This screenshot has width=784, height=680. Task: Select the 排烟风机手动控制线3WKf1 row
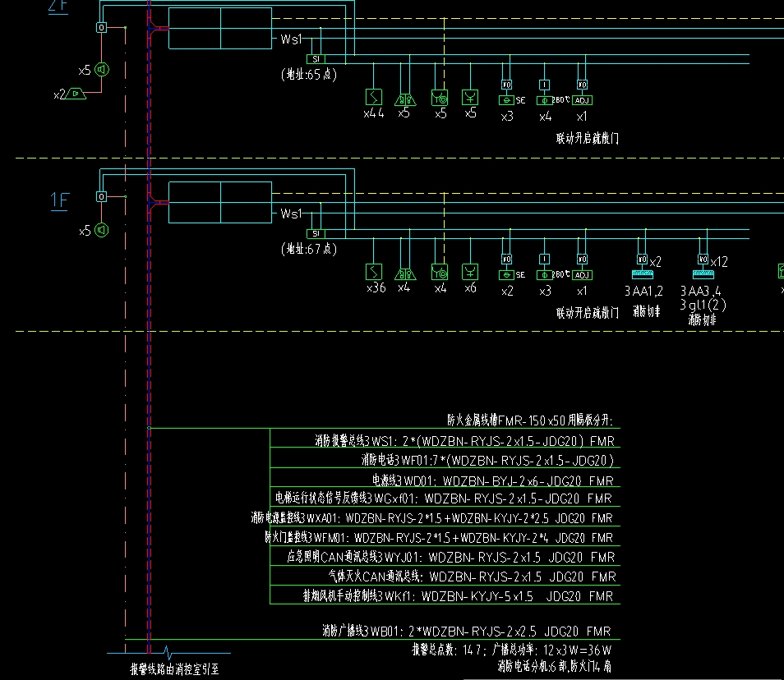point(458,596)
